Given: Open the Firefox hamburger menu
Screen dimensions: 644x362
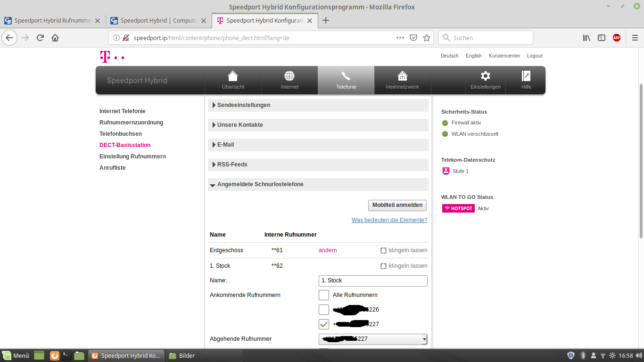Looking at the screenshot, I should coord(635,38).
